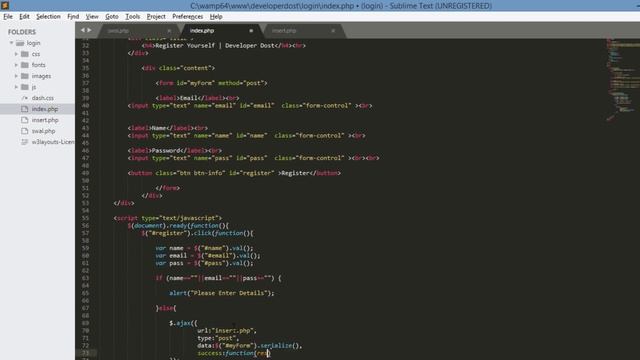
Task: Open dash.css from the sidebar
Action: click(43, 98)
